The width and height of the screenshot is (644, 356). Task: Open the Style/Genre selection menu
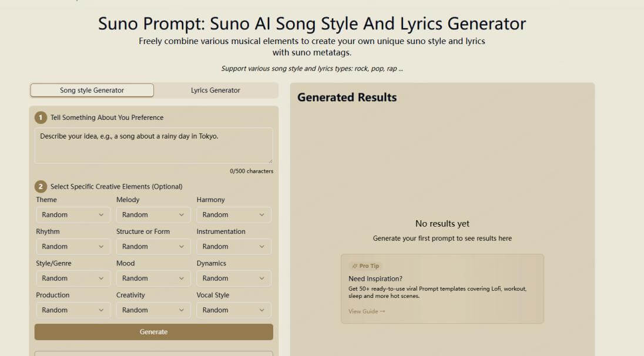click(73, 278)
